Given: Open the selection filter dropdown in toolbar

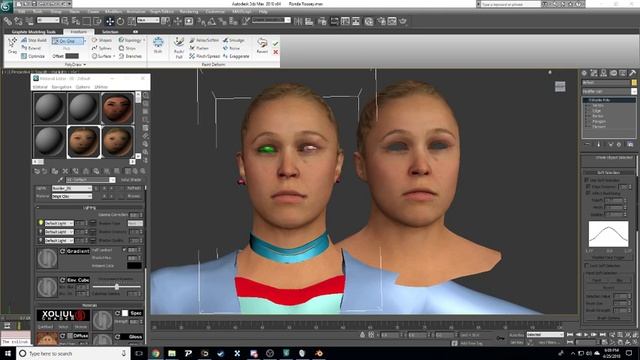Looking at the screenshot, I should point(48,20).
